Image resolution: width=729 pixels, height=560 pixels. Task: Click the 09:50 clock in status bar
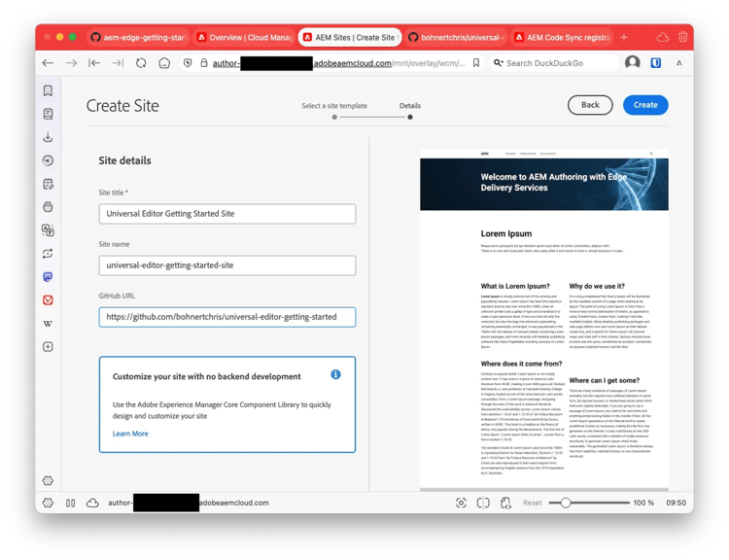(676, 503)
